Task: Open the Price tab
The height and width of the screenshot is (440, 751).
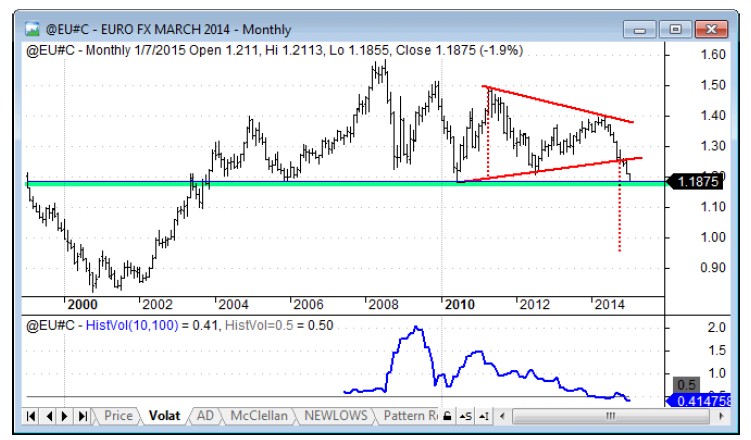Action: 118,416
